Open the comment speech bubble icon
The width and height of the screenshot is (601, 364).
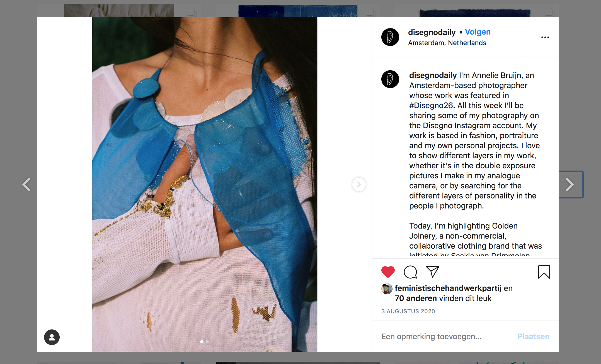coord(410,272)
